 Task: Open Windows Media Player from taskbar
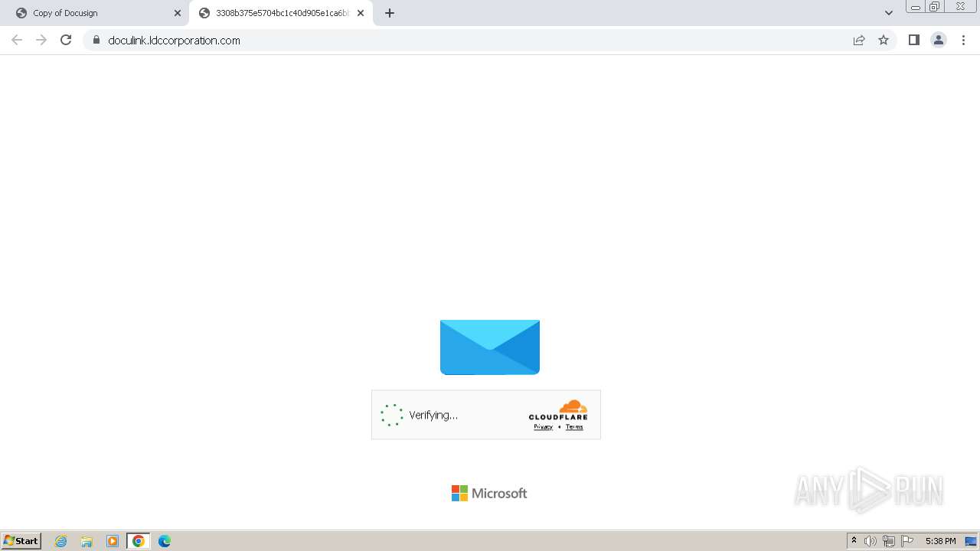pyautogui.click(x=113, y=541)
